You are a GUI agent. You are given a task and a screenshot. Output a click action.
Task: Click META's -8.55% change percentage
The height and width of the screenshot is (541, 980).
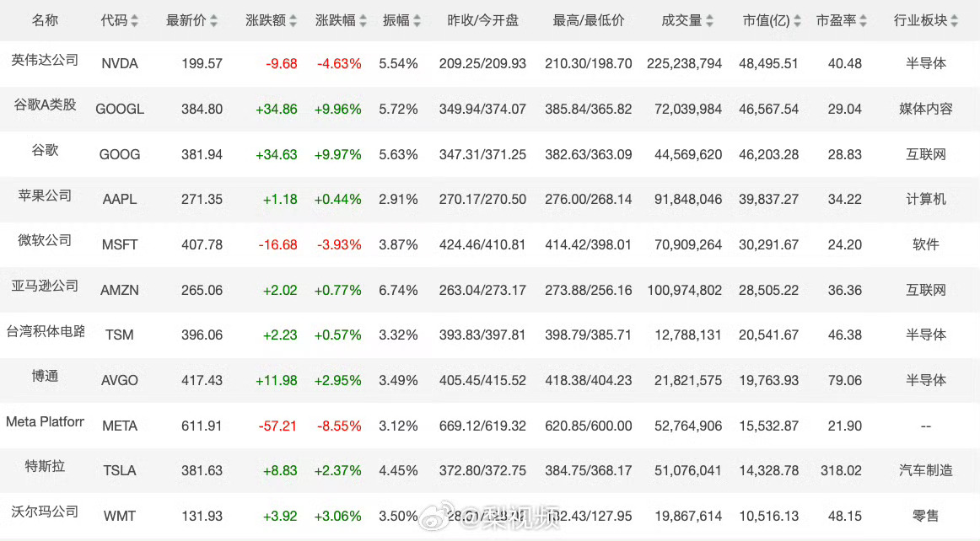(339, 426)
